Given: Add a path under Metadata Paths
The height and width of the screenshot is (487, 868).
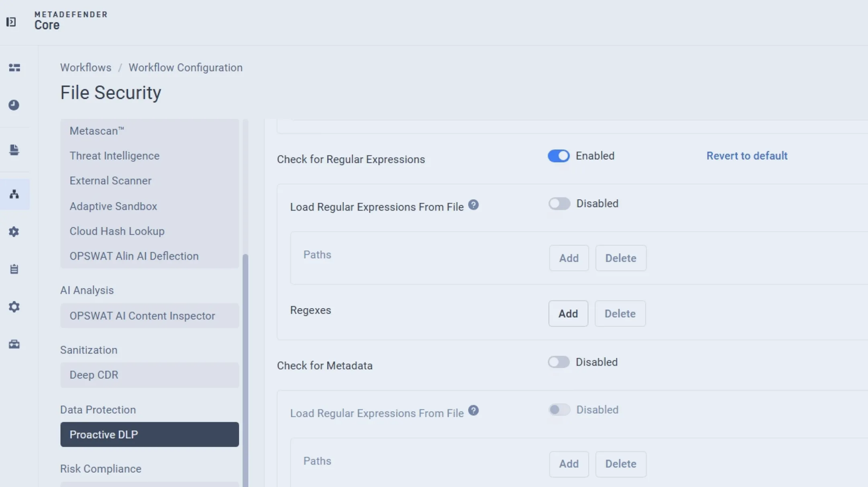Looking at the screenshot, I should click(x=569, y=464).
